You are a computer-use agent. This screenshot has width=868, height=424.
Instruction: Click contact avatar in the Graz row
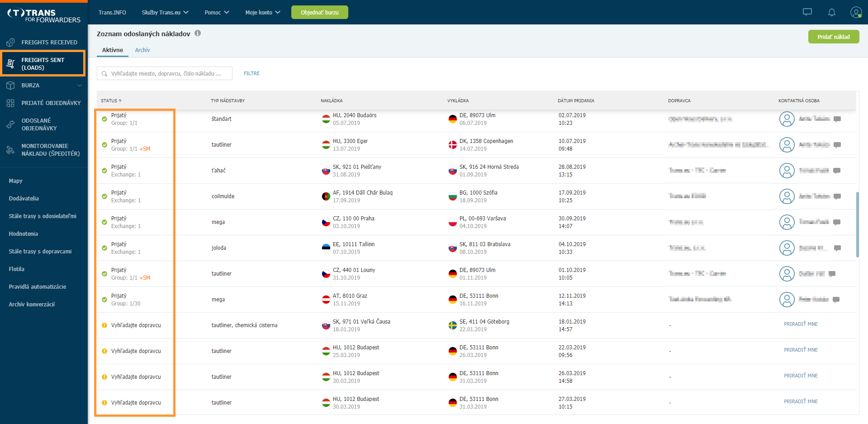coord(787,300)
